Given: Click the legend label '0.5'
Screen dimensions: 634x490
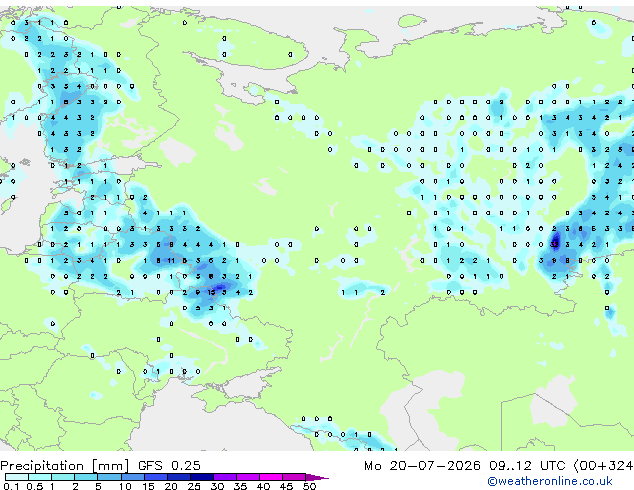Looking at the screenshot, I should (35, 486).
